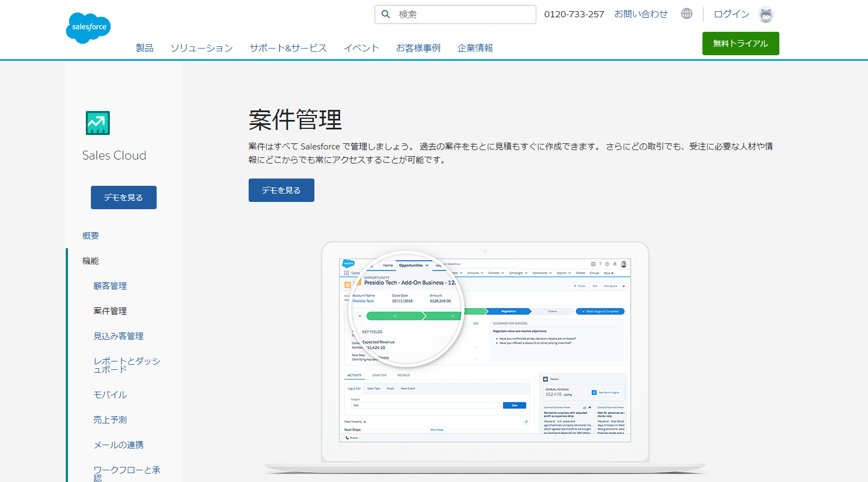Expand the イベント menu

pyautogui.click(x=361, y=48)
